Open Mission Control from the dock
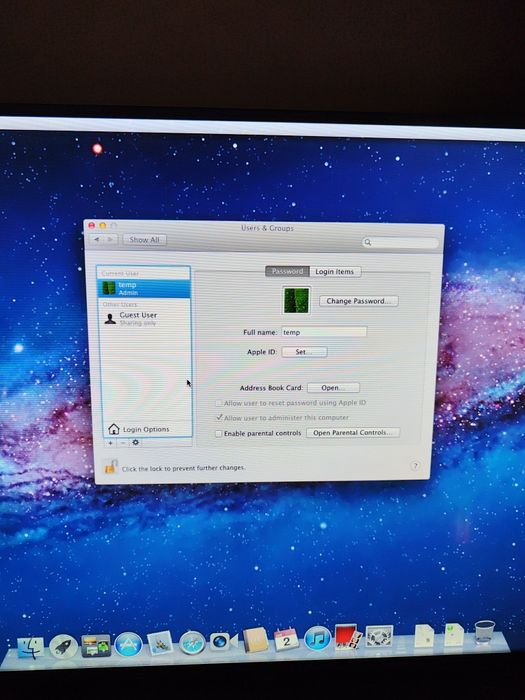525x700 pixels. 96,646
